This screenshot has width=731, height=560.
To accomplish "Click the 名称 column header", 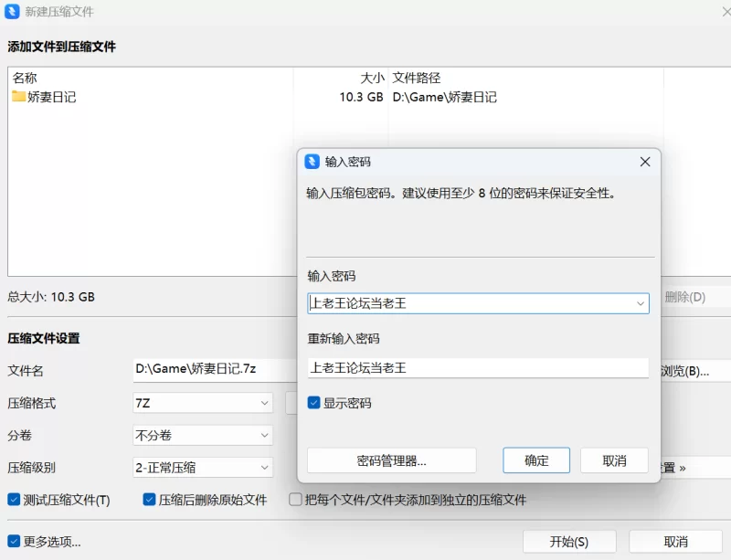I will click(25, 78).
